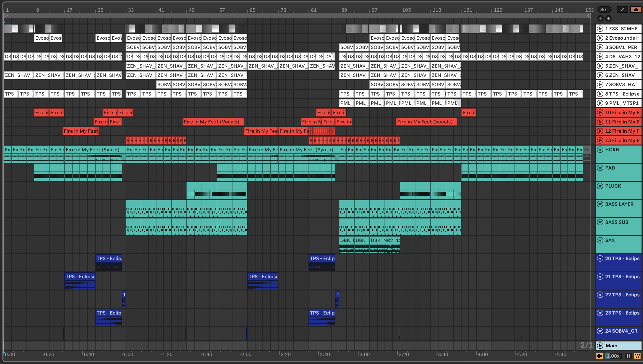Collapse the BASS SUB track arrow
643x364 pixels.
[x=600, y=222]
